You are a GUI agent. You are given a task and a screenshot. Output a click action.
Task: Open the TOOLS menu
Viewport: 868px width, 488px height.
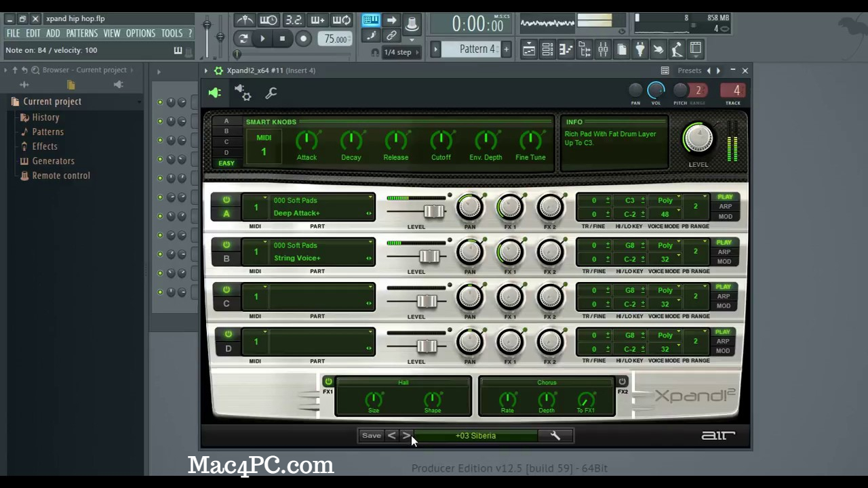click(172, 33)
